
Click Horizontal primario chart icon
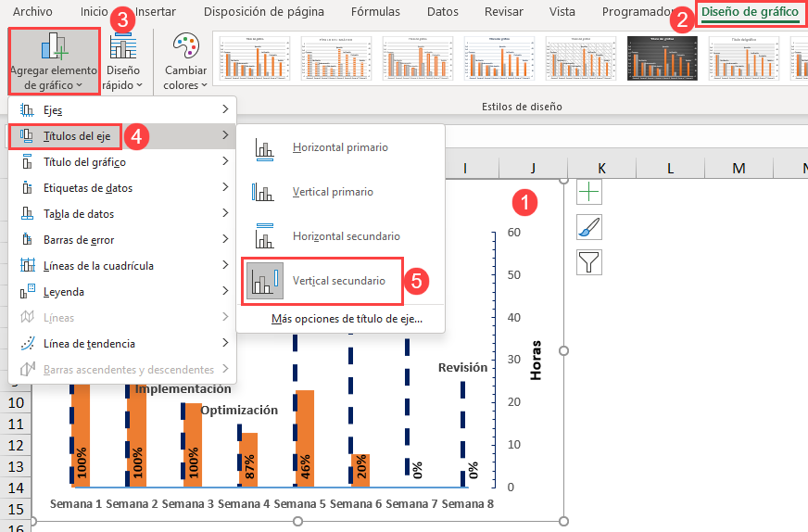point(264,149)
